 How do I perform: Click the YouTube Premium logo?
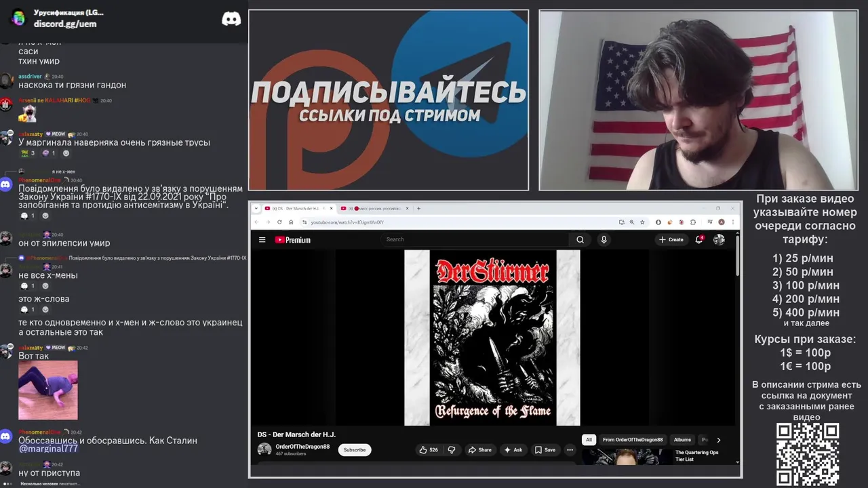pyautogui.click(x=292, y=240)
